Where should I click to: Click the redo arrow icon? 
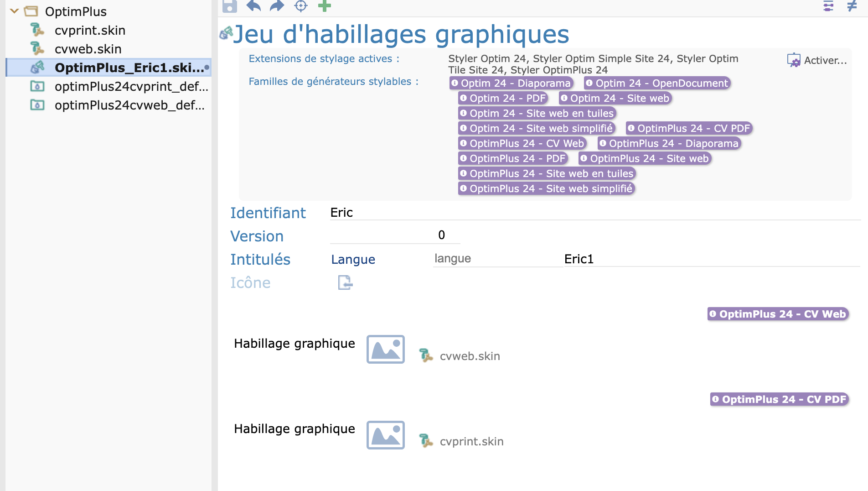click(x=277, y=5)
